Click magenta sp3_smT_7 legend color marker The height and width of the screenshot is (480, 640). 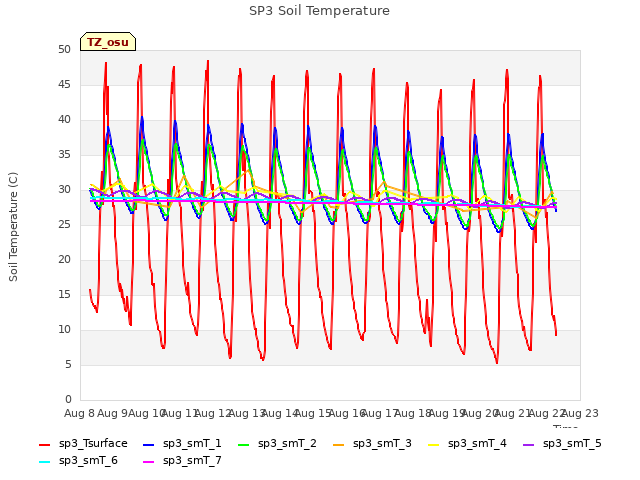point(149,462)
